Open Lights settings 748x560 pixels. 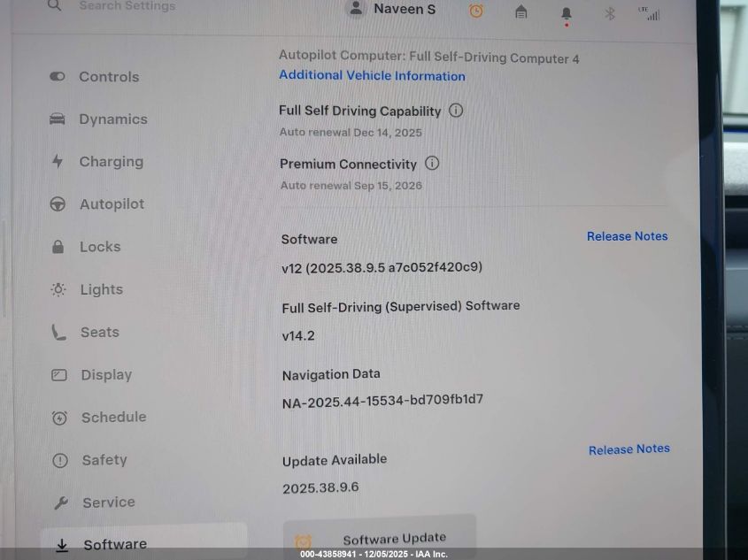click(x=101, y=289)
